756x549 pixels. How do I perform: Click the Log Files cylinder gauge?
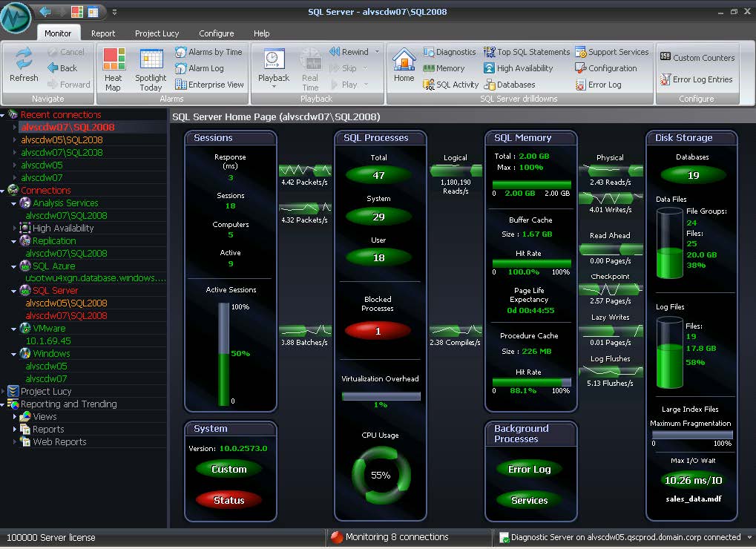[670, 352]
